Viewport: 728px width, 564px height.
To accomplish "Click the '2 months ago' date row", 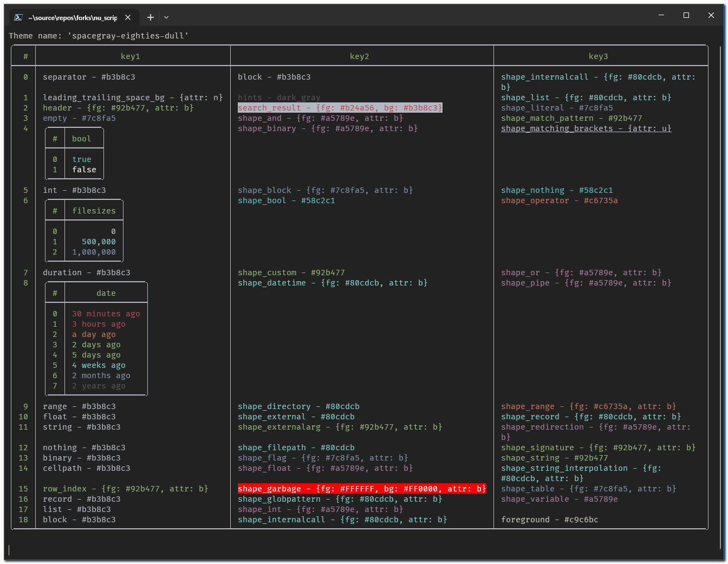I will click(x=101, y=375).
